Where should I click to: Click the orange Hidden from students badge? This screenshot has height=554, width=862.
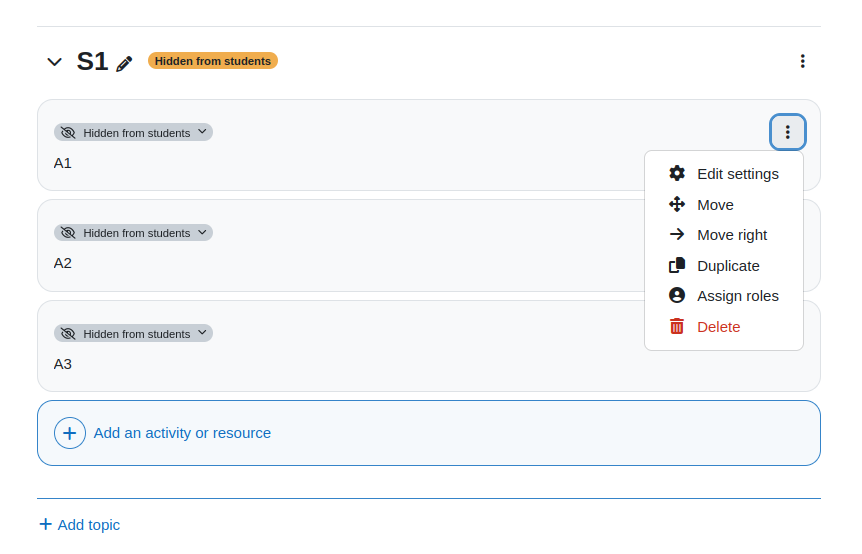(x=213, y=61)
